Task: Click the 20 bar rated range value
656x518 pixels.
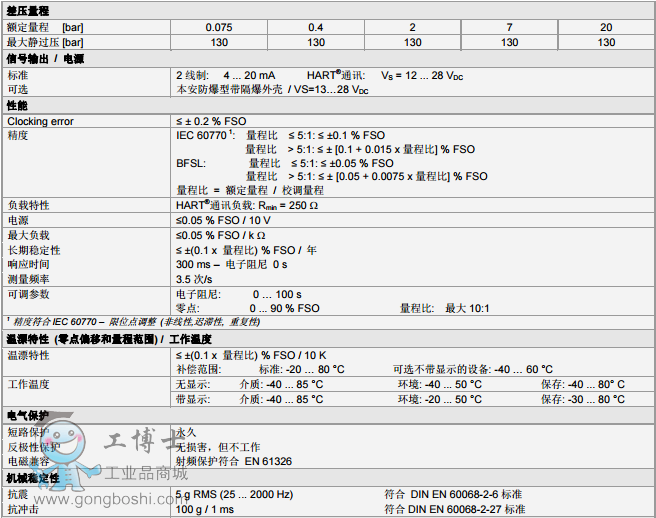Action: coord(606,26)
